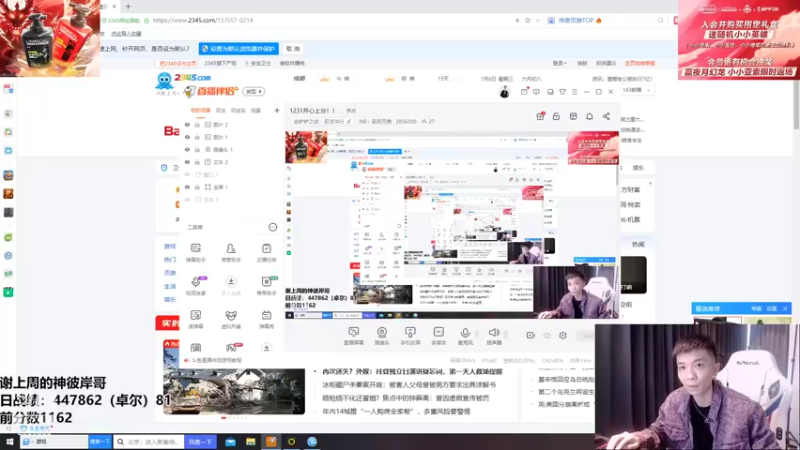Viewport: 800px width, 450px height.
Task: Select the 热门 category on the 2345 page
Action: tap(170, 260)
